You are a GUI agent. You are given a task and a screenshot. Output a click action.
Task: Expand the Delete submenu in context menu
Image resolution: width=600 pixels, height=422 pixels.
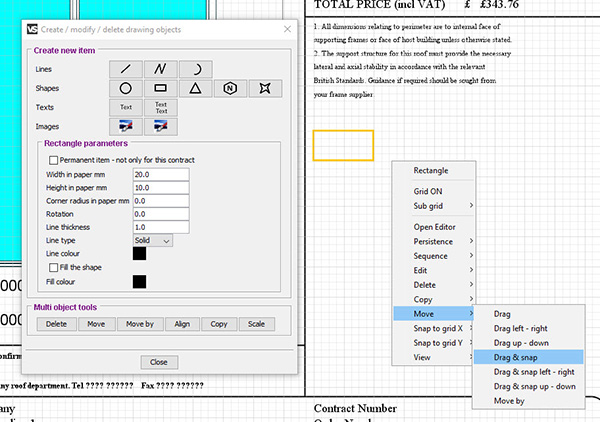coord(434,285)
